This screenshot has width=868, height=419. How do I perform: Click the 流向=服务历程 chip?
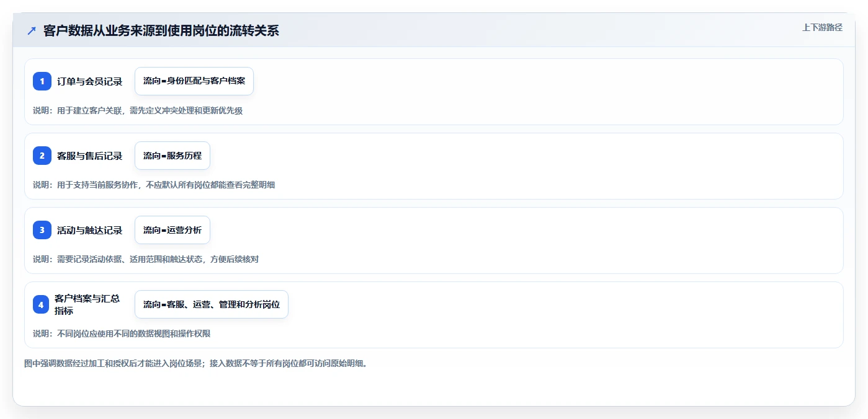coord(172,156)
